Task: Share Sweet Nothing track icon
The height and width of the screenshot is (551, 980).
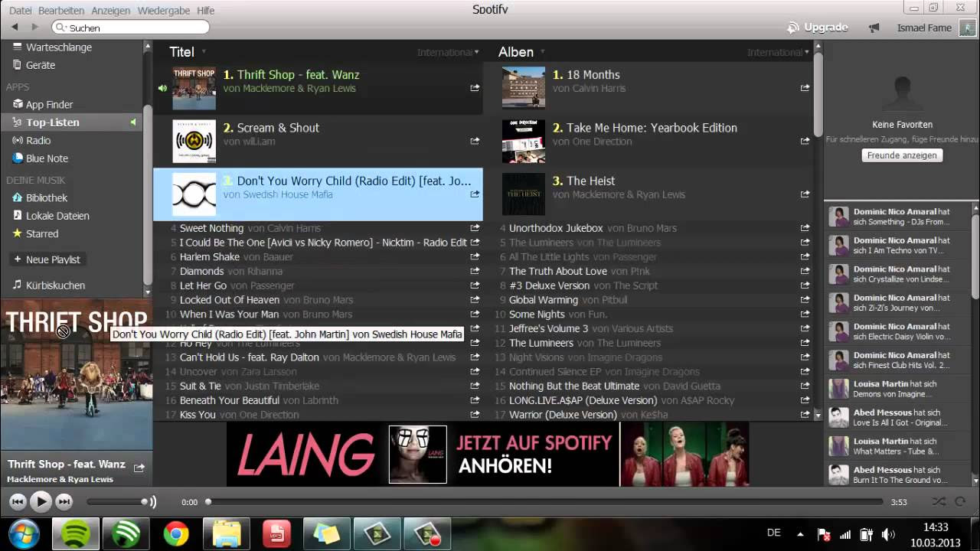Action: 475,228
